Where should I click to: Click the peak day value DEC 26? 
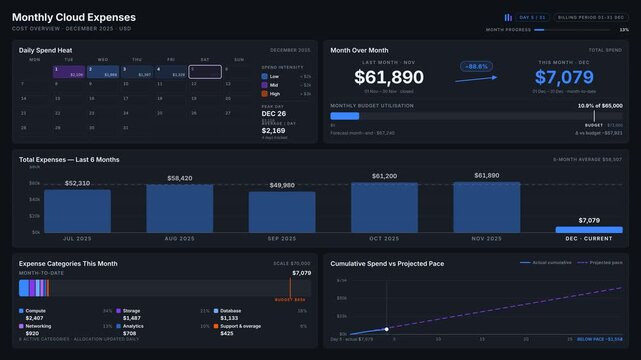pos(273,114)
